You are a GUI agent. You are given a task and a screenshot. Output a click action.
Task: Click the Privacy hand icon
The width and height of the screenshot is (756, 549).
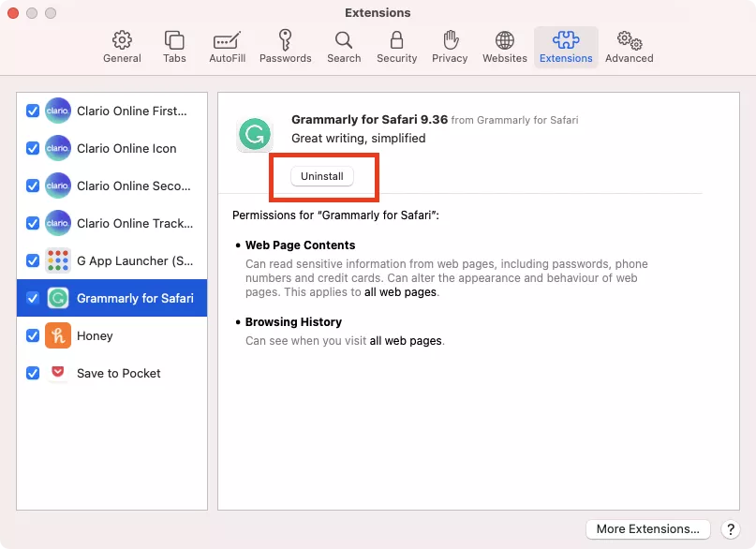[x=450, y=46]
